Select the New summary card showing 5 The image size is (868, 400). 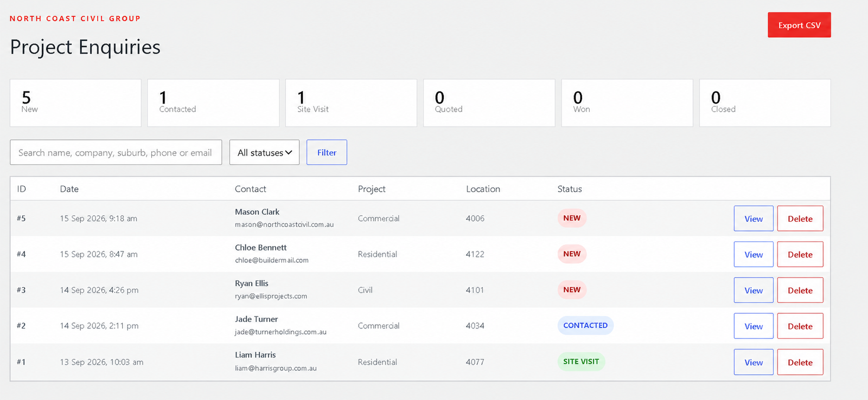point(75,103)
